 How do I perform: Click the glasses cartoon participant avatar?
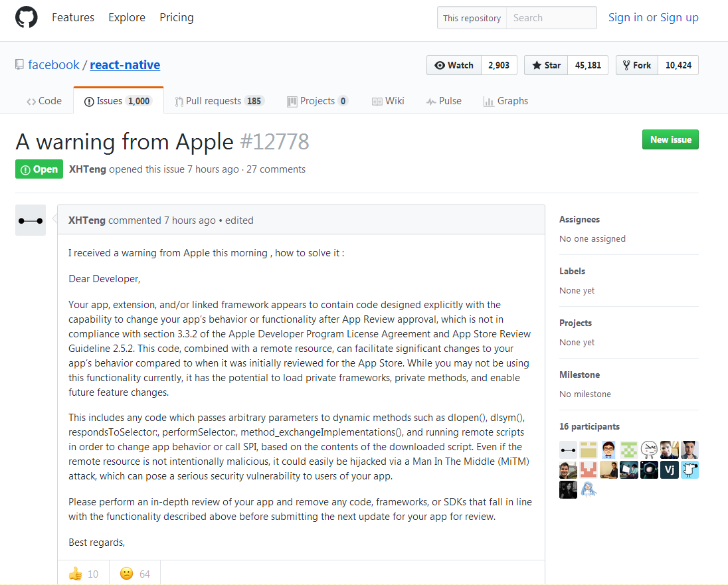tap(608, 450)
